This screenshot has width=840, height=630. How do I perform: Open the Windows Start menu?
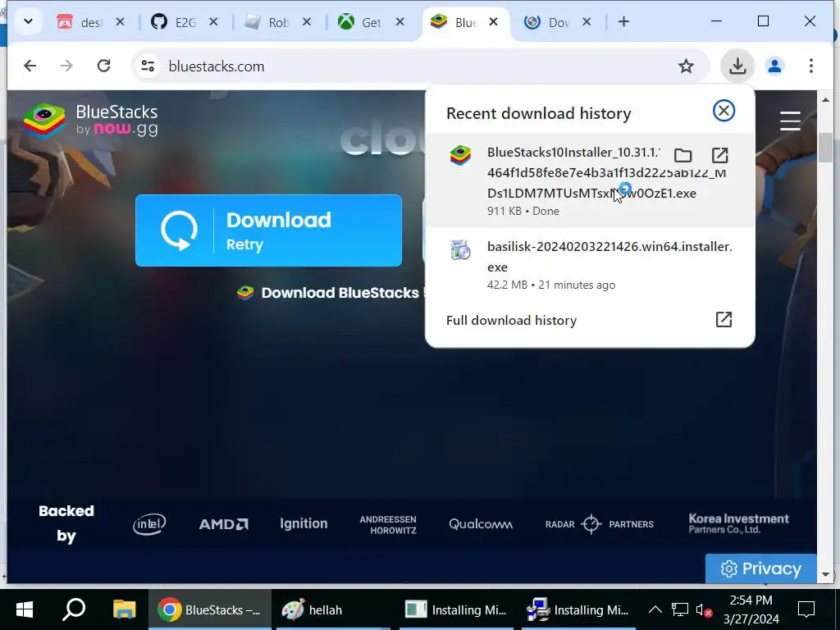pyautogui.click(x=24, y=609)
